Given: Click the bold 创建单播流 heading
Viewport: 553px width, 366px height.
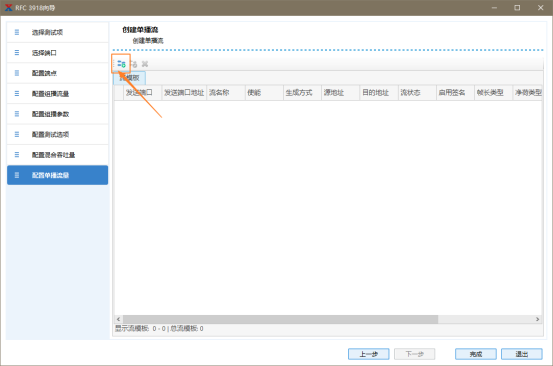Looking at the screenshot, I should tap(140, 30).
